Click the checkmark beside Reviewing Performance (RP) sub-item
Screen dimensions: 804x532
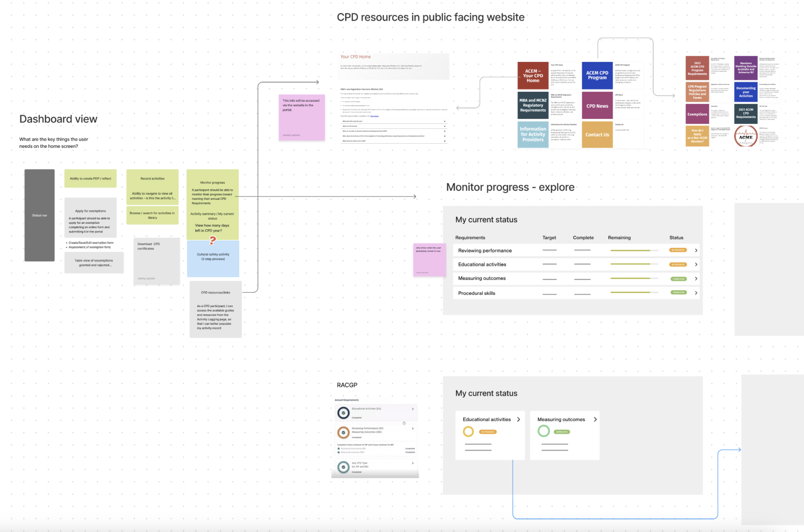[x=339, y=448]
